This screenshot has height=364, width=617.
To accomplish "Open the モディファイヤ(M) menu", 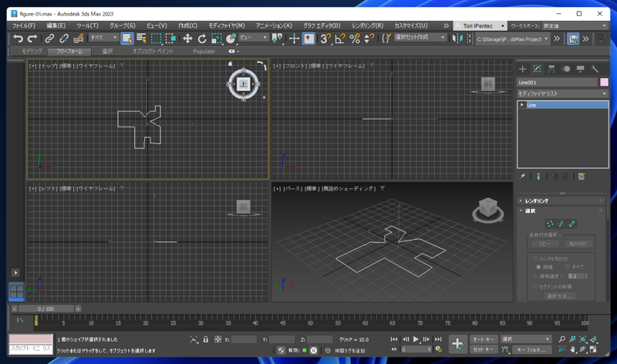I will 227,25.
